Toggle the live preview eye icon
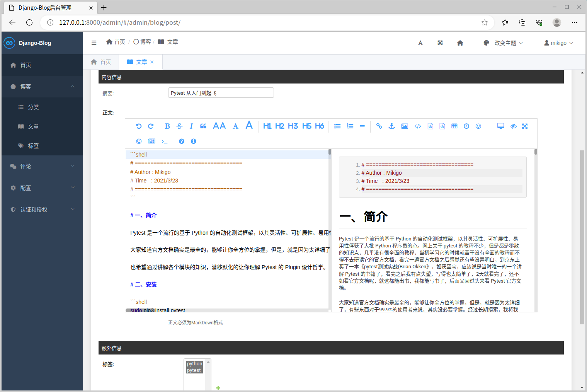 [x=514, y=126]
